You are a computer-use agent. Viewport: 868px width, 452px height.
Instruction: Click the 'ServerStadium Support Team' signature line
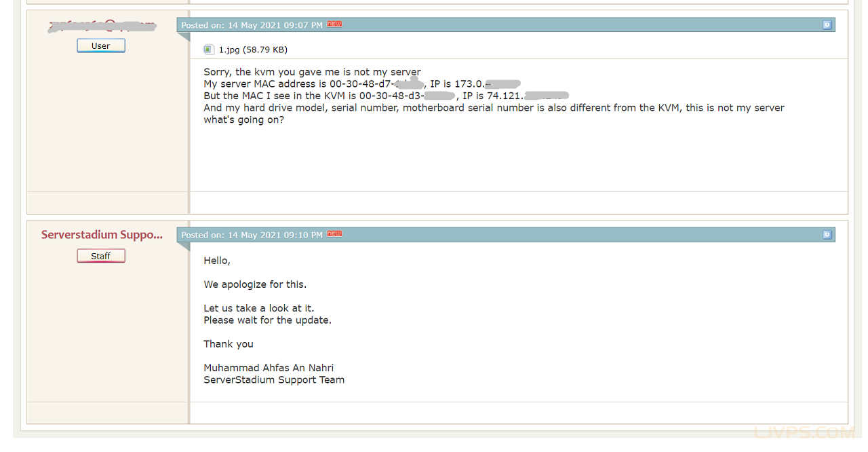click(x=274, y=380)
